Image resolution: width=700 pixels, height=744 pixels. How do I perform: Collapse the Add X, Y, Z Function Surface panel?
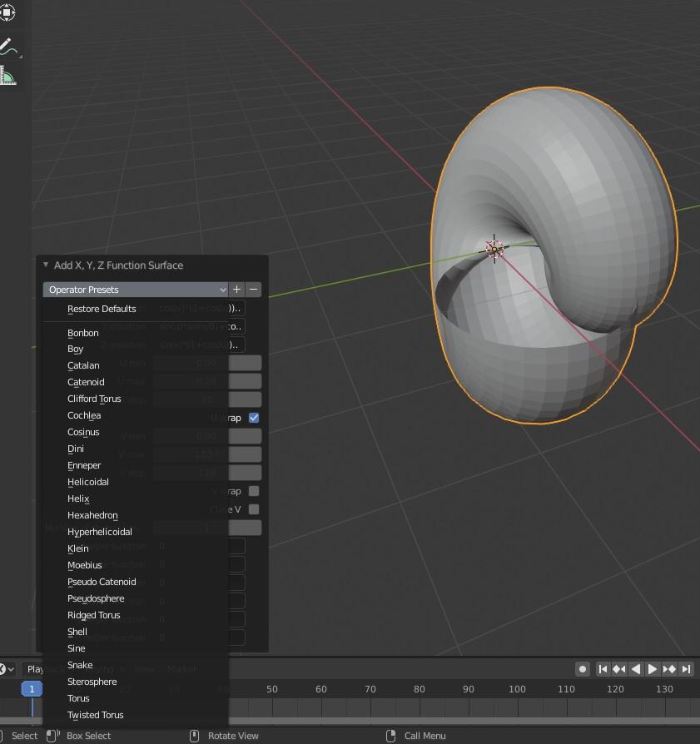pyautogui.click(x=46, y=265)
